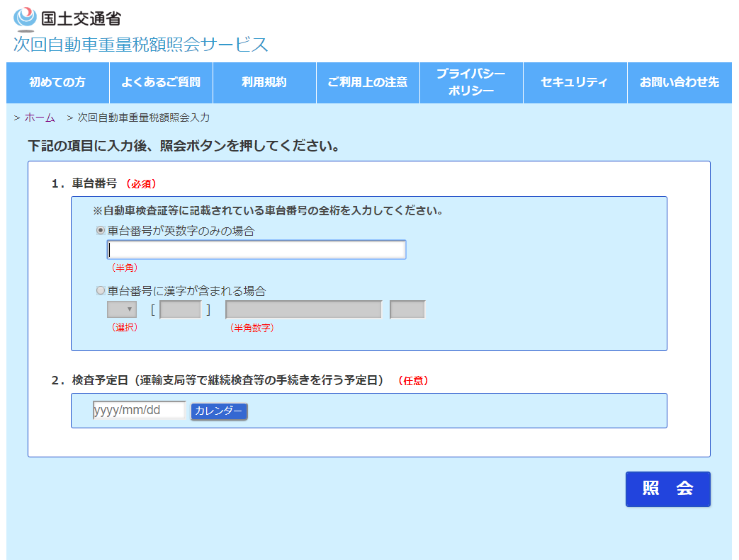The image size is (739, 560).
Task: Select the セキュリティ menu item
Action: pyautogui.click(x=575, y=82)
